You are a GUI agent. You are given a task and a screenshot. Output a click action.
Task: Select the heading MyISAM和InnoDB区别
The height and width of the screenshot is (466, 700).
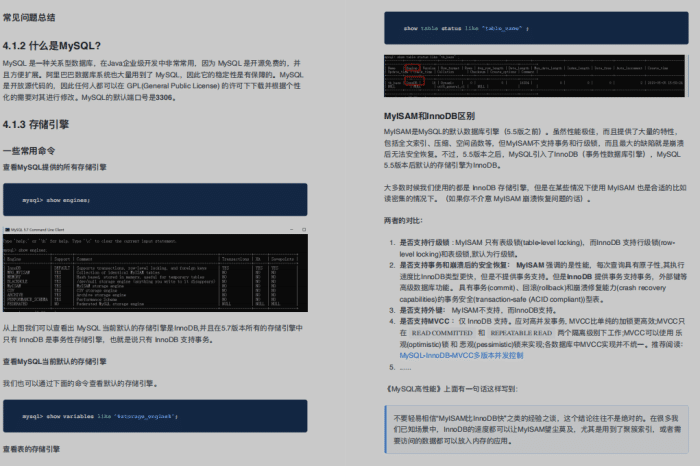429,116
